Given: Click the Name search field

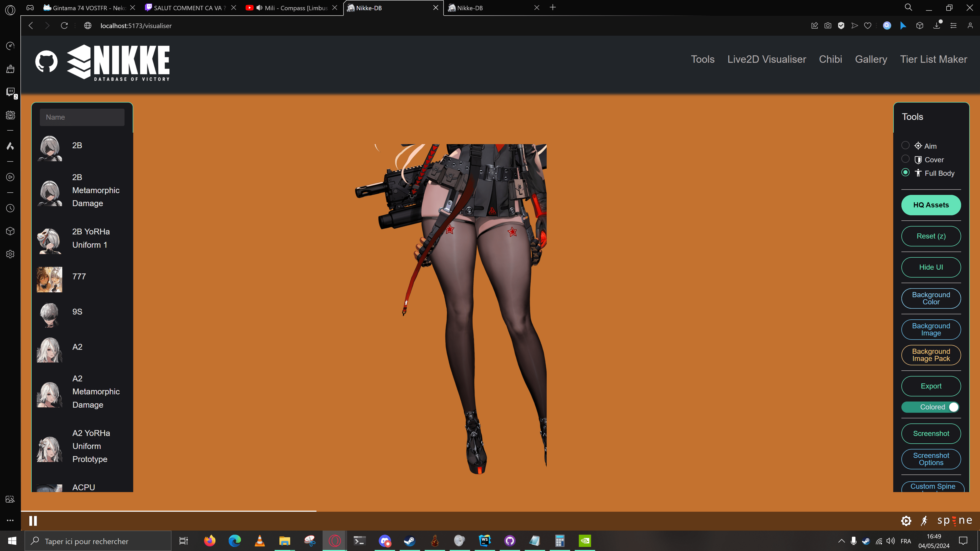Looking at the screenshot, I should (82, 117).
